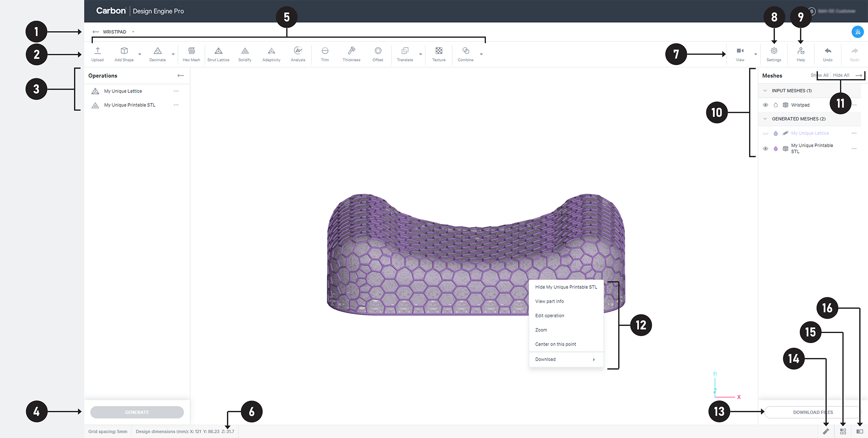Click Show All meshes link
868x438 pixels.
tap(819, 75)
